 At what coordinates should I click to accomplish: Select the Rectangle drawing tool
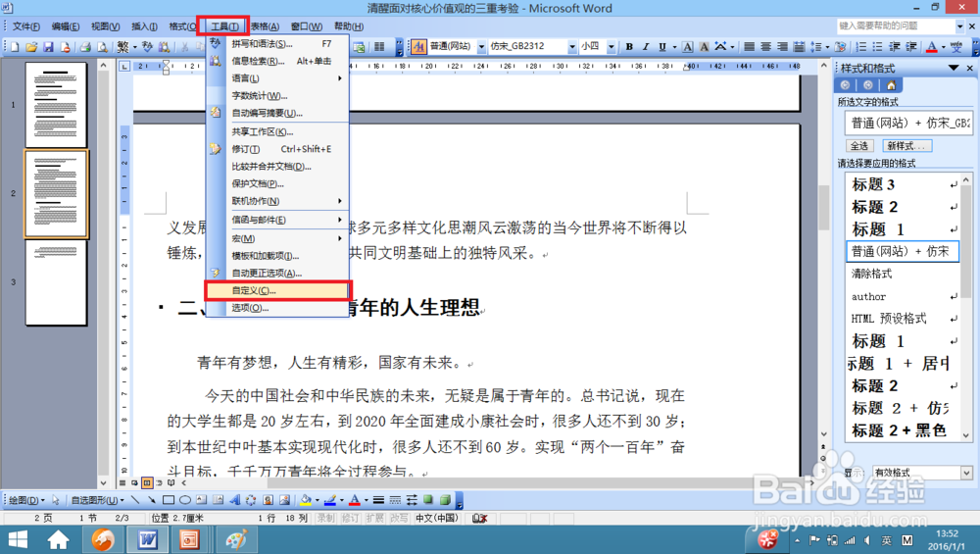tap(169, 500)
